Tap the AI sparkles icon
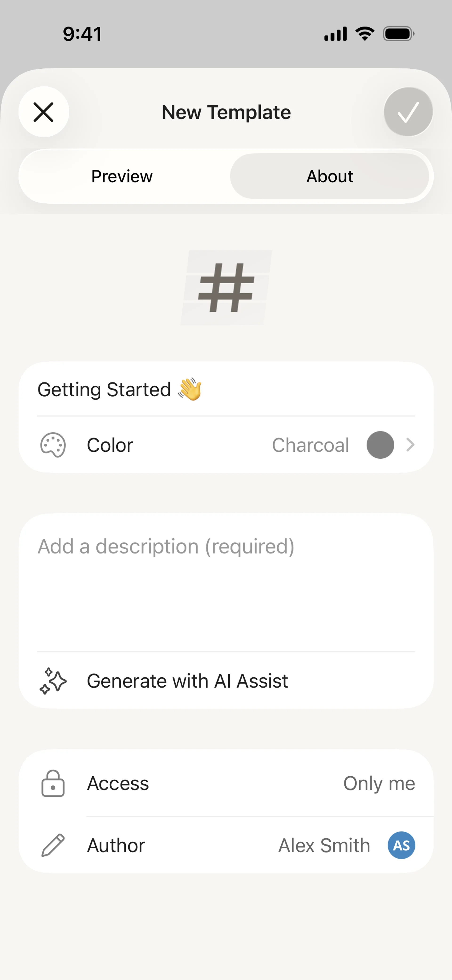Screen dimensions: 452x980 [53, 680]
